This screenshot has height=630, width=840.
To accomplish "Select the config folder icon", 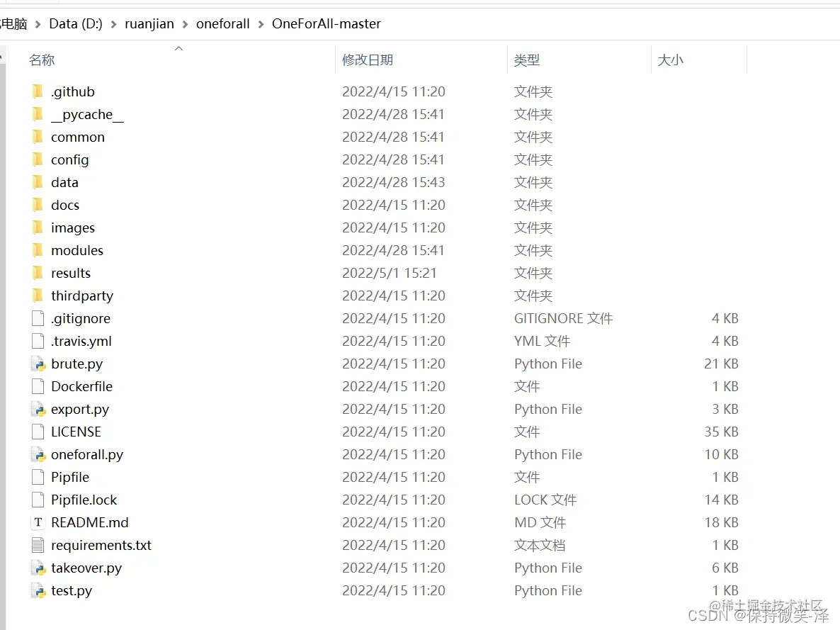I will 38,159.
